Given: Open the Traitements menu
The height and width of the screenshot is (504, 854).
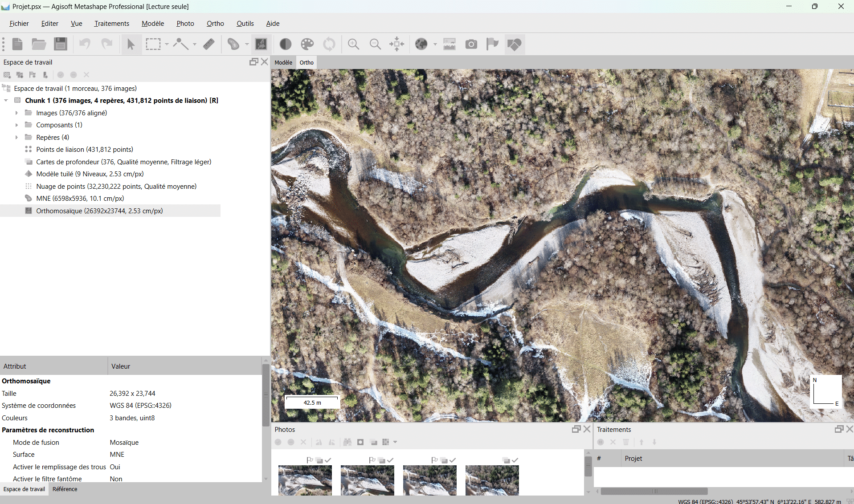Looking at the screenshot, I should [x=111, y=24].
